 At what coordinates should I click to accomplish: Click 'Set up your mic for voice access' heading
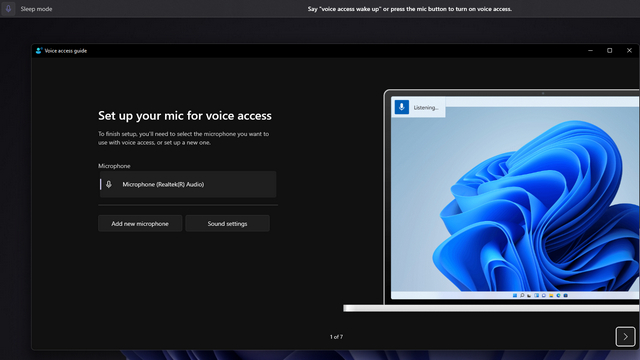pos(184,116)
